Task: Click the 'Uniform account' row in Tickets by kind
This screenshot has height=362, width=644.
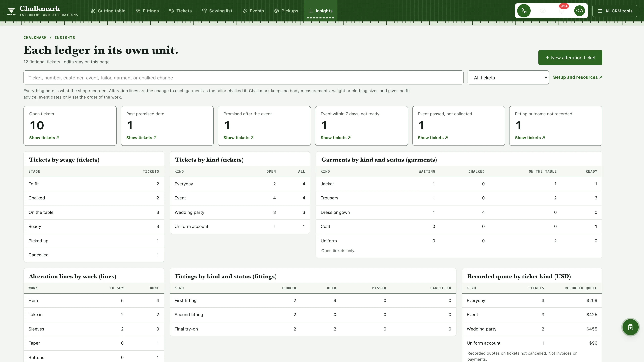Action: (240, 226)
